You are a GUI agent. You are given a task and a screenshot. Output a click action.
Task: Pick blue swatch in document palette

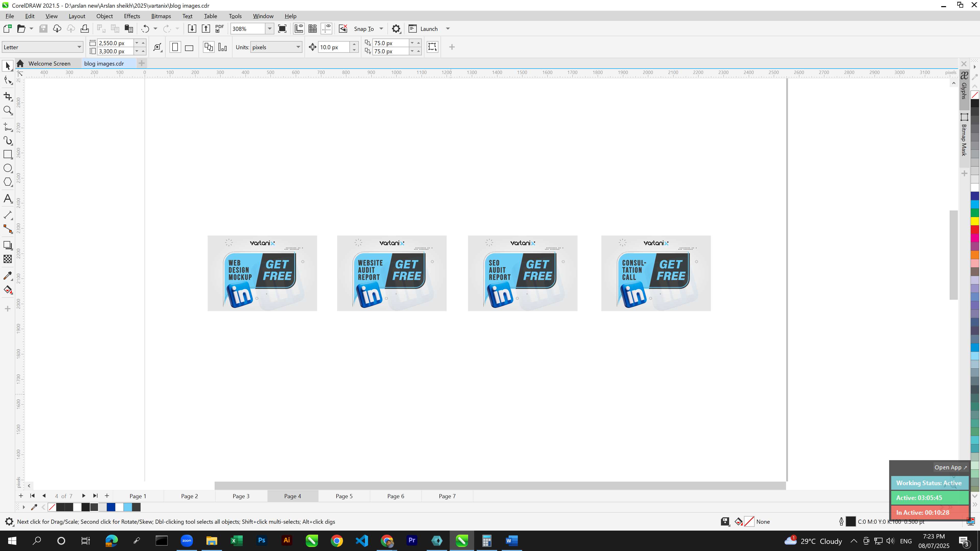111,507
